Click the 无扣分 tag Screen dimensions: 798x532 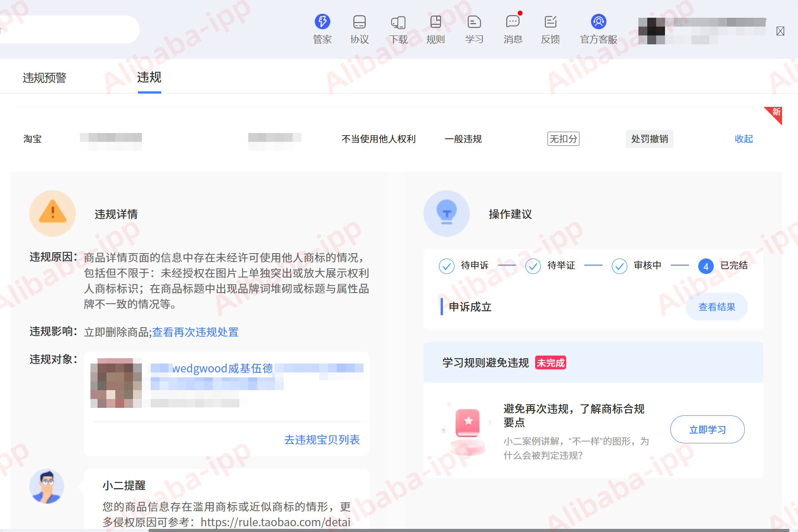click(563, 139)
